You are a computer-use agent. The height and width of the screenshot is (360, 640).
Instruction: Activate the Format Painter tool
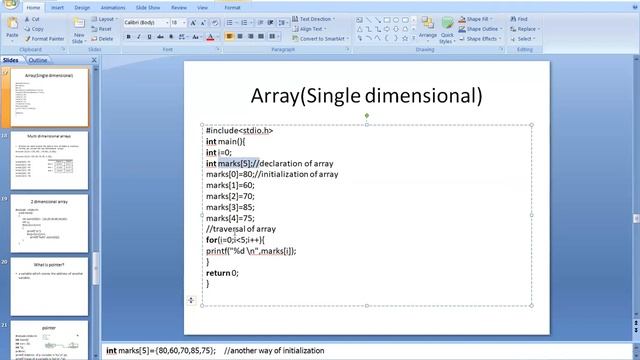(x=44, y=39)
